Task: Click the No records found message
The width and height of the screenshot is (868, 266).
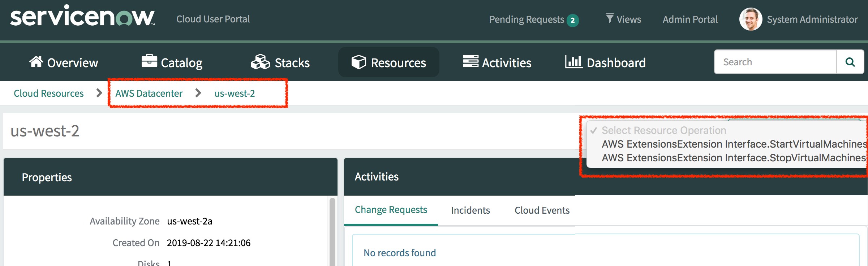Action: (x=400, y=253)
